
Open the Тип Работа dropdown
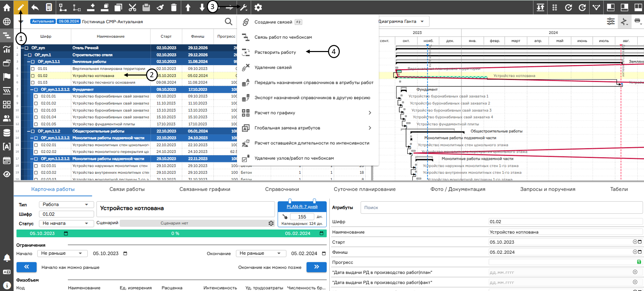point(66,204)
